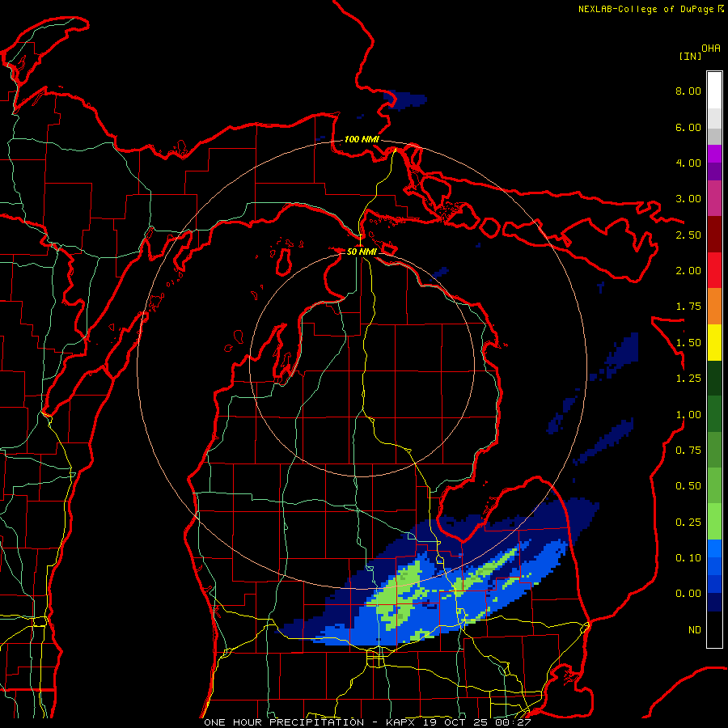Select the darkest green 1.25 swatch
This screenshot has height=728, width=728.
(x=714, y=378)
